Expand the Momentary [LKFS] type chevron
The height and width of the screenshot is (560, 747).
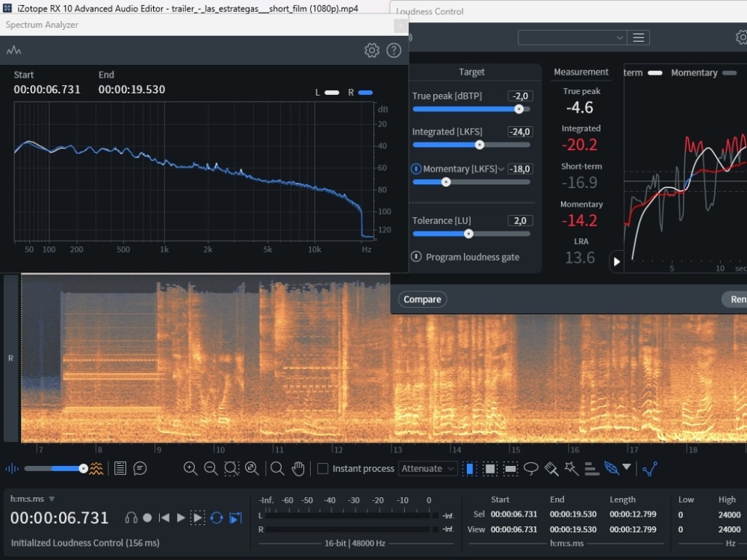501,169
